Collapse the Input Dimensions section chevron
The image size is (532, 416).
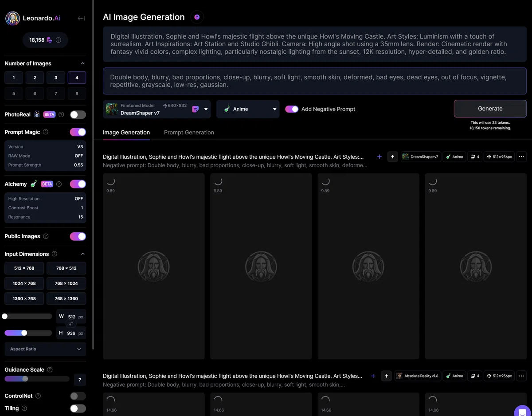(82, 254)
